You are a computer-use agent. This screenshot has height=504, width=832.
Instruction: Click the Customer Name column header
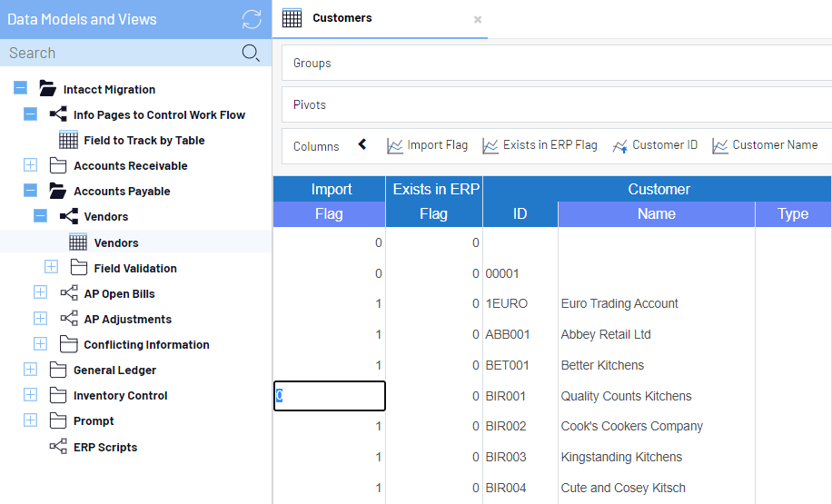[656, 214]
